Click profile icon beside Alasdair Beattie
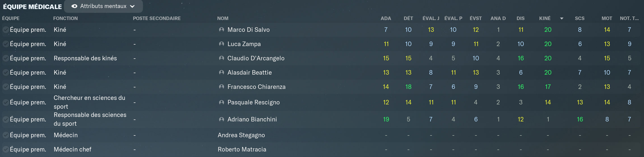This screenshot has width=644, height=157. 221,72
